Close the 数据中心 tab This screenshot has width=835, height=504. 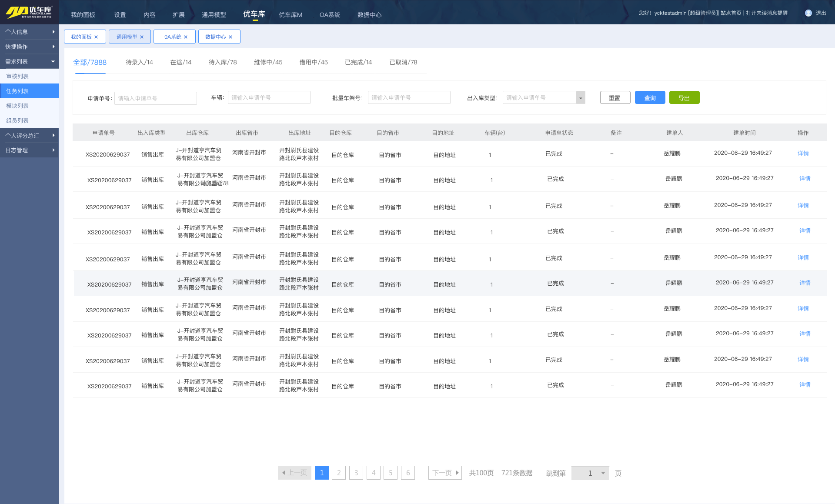tap(230, 37)
